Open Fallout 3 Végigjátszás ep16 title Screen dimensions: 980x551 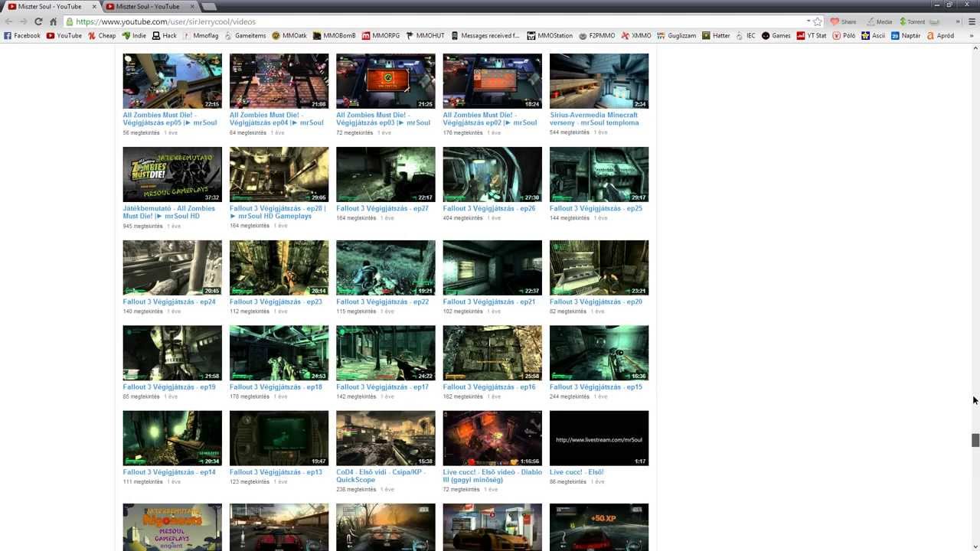(489, 386)
